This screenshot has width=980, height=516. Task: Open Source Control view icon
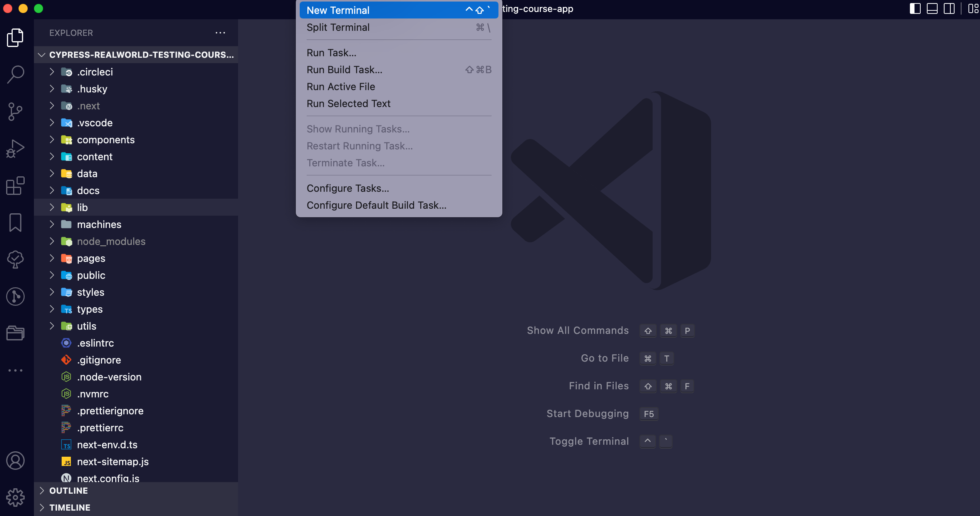pyautogui.click(x=15, y=112)
